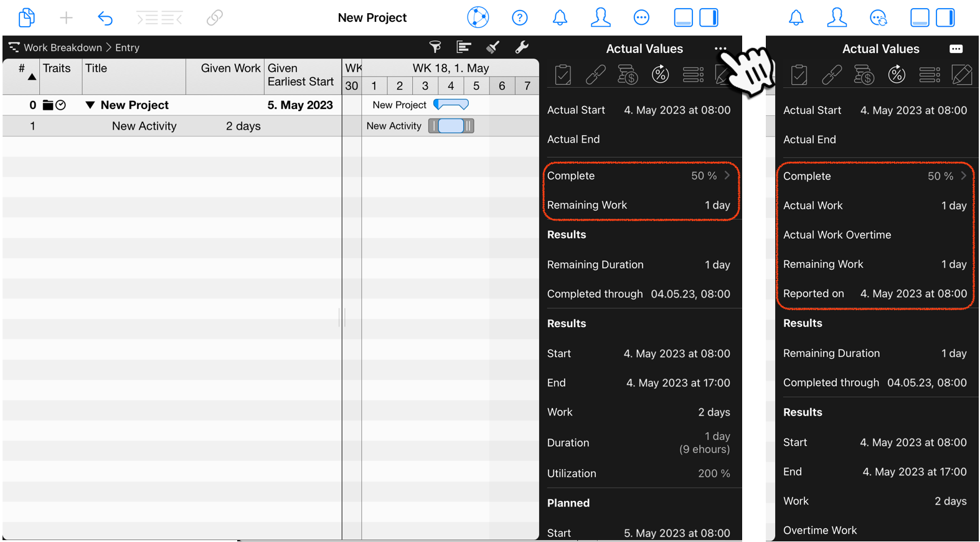Click the styles paintbrush icon
This screenshot has height=542, width=980.
click(x=492, y=47)
